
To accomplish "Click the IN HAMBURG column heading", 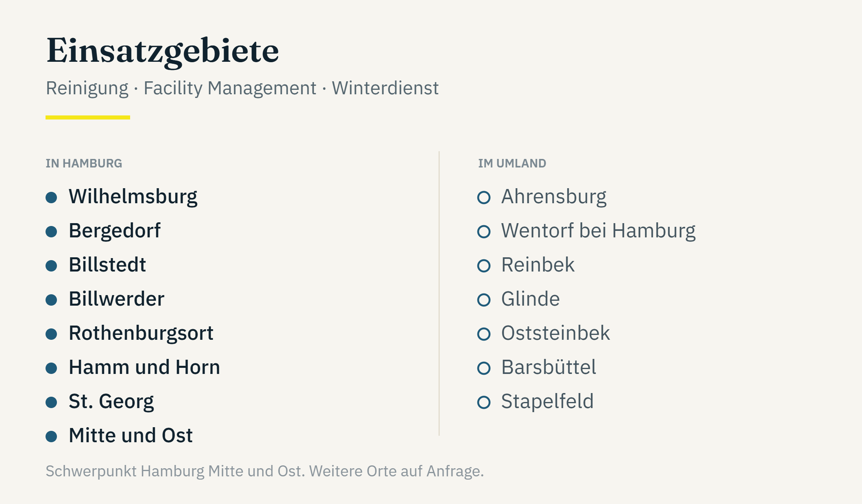I will pyautogui.click(x=84, y=163).
